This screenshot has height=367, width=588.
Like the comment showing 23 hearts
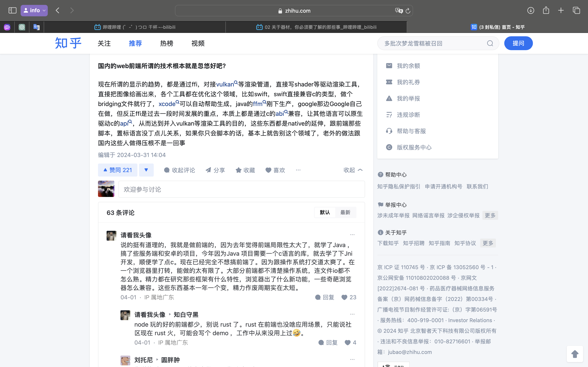pos(344,297)
